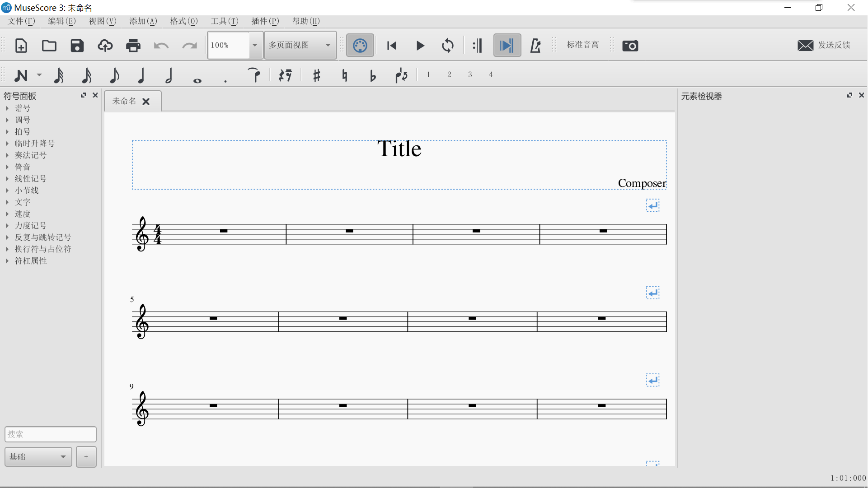The image size is (868, 488).
Task: Open the zoom percentage dropdown
Action: click(x=255, y=45)
